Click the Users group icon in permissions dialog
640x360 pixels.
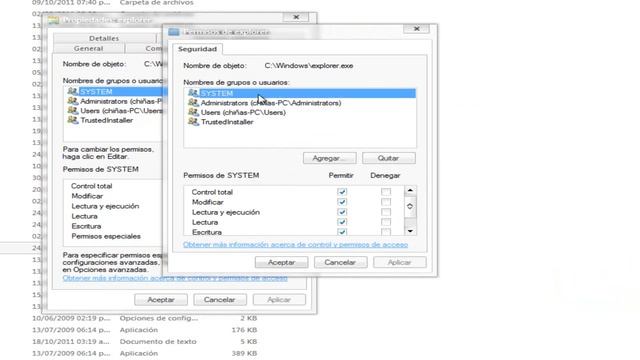[x=193, y=112]
